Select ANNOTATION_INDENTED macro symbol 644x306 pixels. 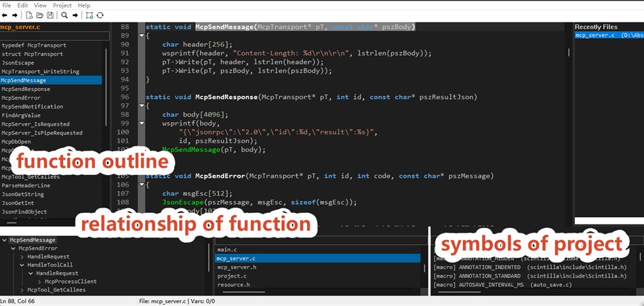530,267
